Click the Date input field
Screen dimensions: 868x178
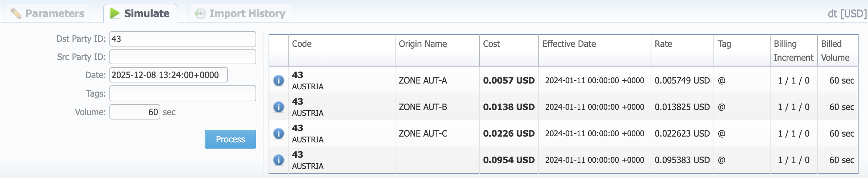(168, 75)
